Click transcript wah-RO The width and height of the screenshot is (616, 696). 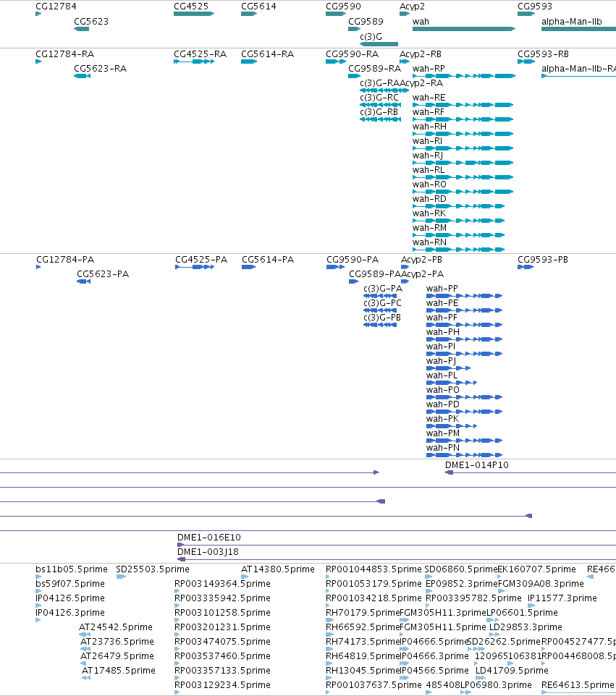click(429, 184)
